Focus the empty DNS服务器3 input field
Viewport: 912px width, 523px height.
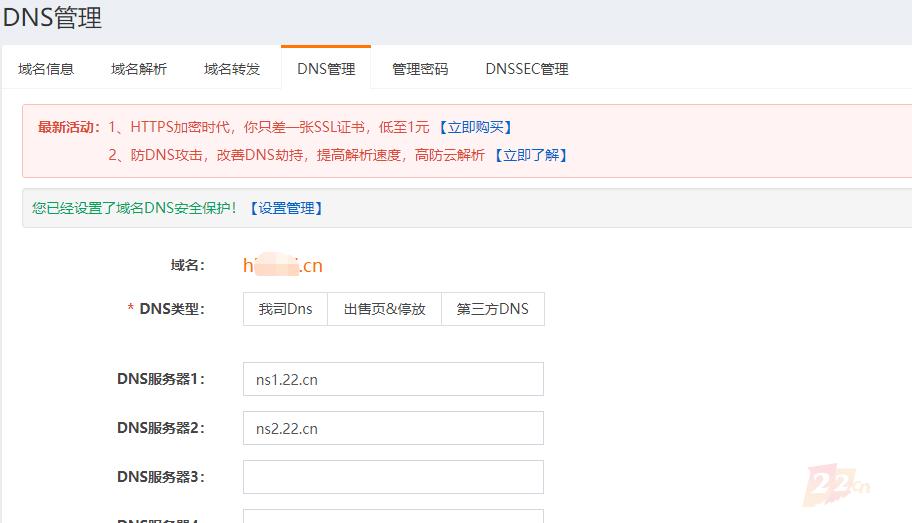[393, 477]
